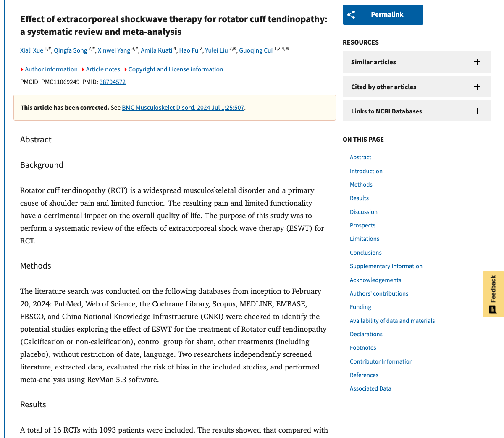Open author Amila Kuati's profile link

click(x=157, y=50)
